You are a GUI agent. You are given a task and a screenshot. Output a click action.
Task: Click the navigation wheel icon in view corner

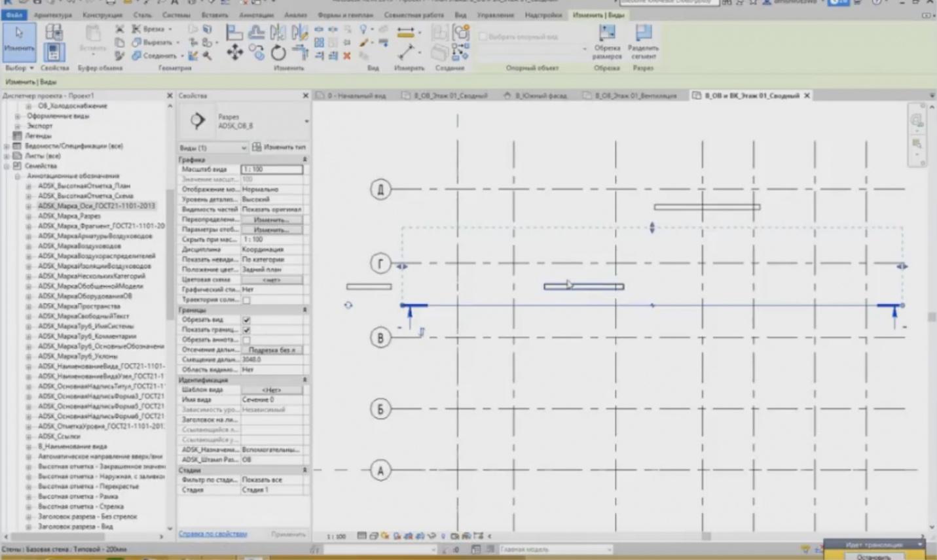[917, 120]
